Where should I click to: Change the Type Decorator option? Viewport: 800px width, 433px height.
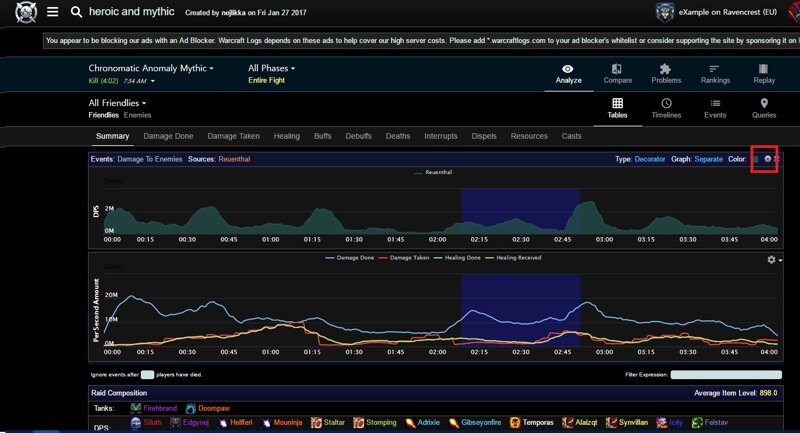click(649, 159)
